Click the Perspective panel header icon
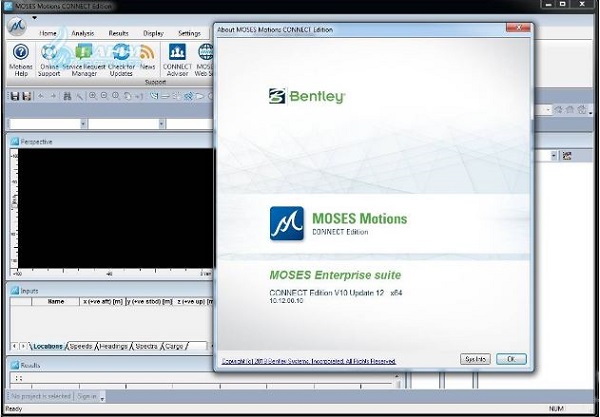The height and width of the screenshot is (417, 600). pyautogui.click(x=15, y=142)
